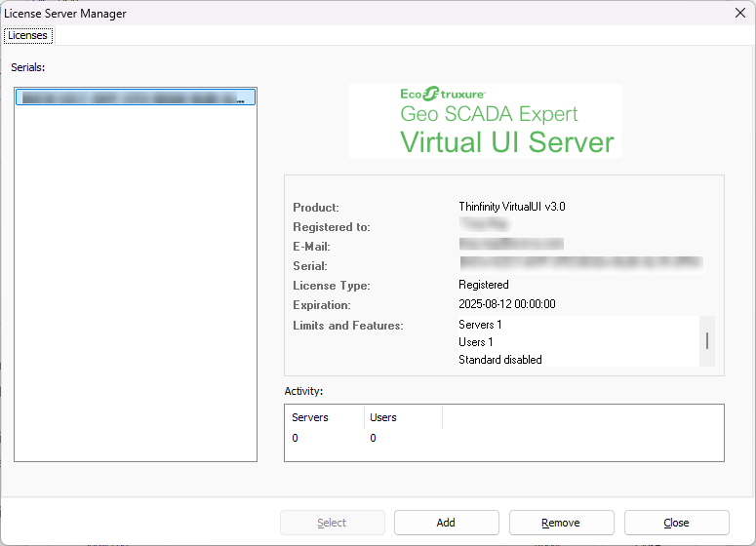
Task: Click empty area in Serials list box
Action: (135, 292)
